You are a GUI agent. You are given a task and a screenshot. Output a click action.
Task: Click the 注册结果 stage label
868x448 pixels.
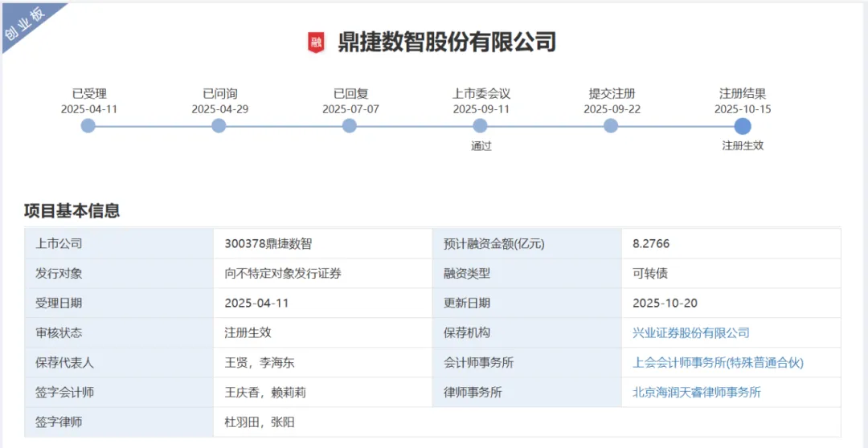[743, 93]
